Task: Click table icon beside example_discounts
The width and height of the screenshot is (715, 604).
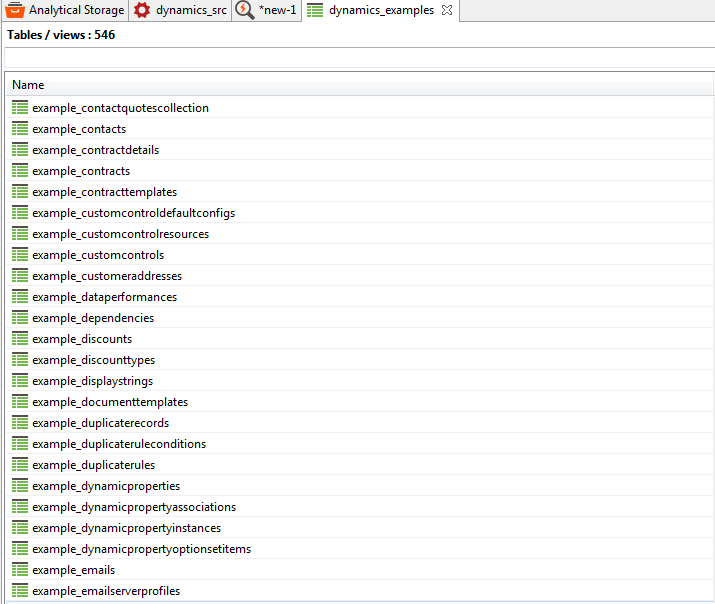Action: (x=20, y=339)
